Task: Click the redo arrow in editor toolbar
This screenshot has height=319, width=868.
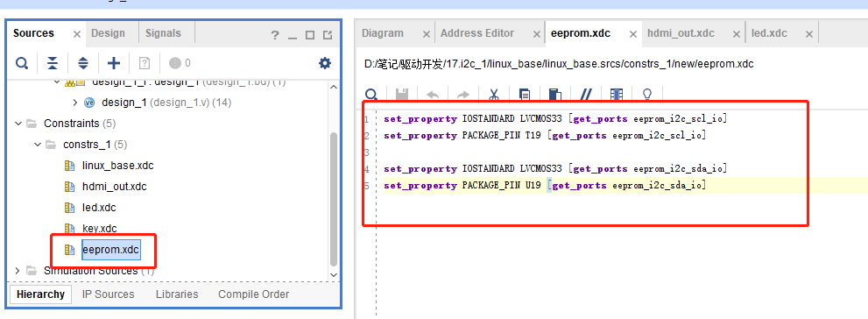Action: coord(463,94)
